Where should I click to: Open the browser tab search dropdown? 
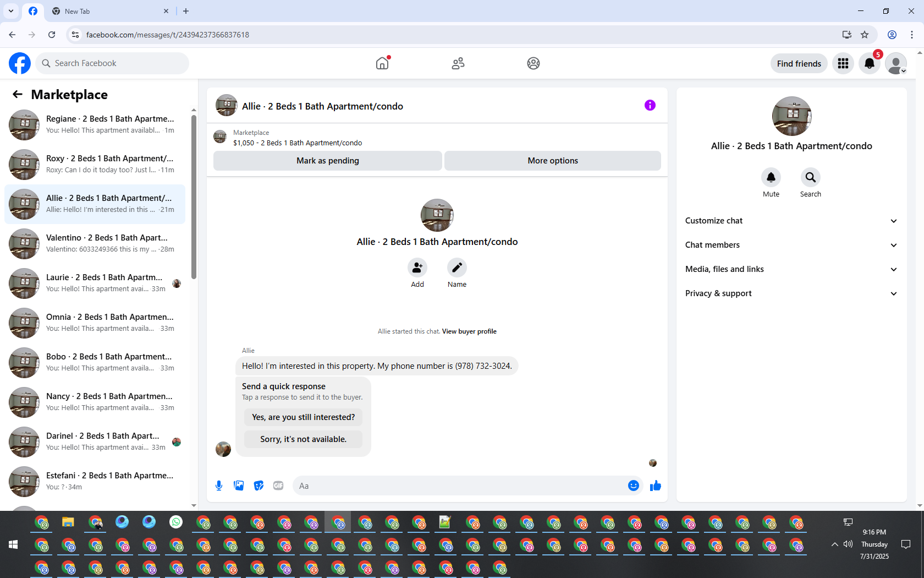tap(11, 11)
